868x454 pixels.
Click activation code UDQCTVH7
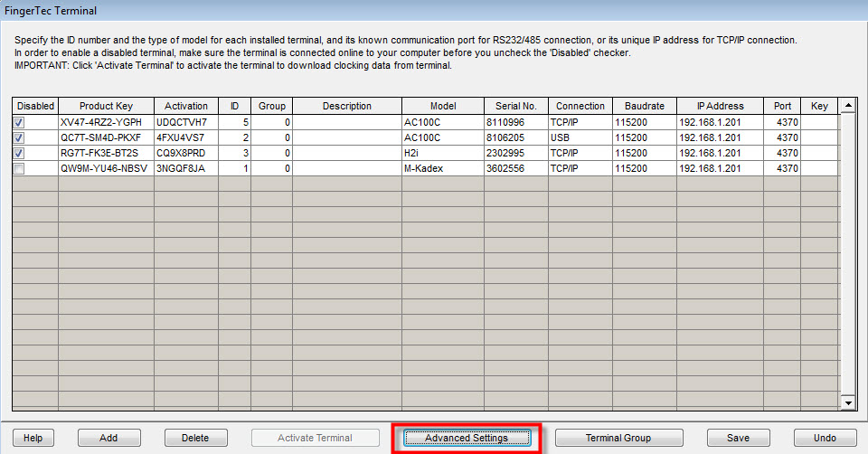tap(186, 122)
